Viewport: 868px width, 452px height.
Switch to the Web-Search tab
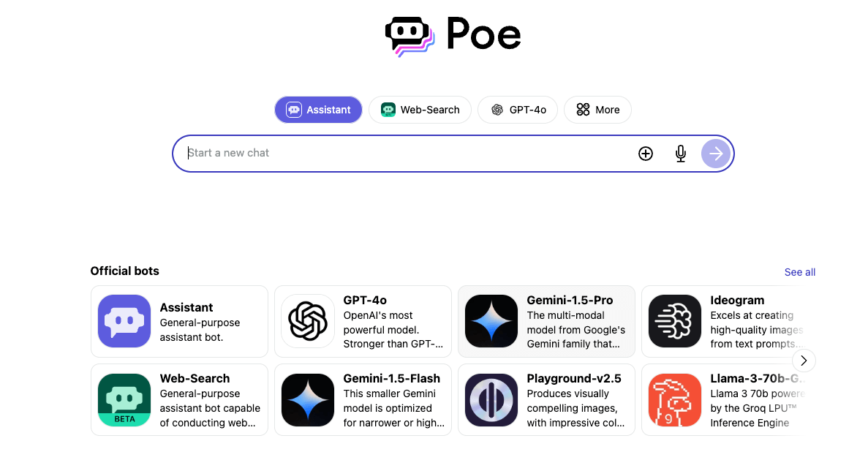[x=420, y=109]
